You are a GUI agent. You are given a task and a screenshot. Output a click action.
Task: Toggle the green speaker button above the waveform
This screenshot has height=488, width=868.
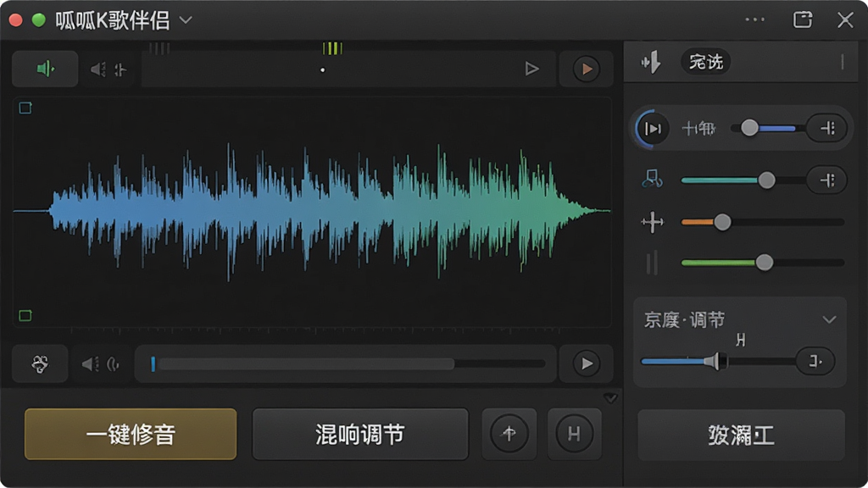45,69
